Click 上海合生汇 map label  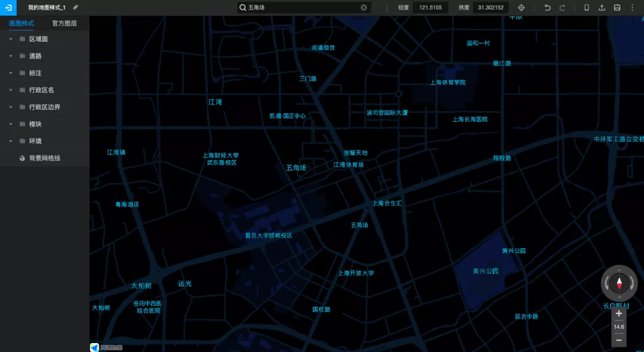387,203
